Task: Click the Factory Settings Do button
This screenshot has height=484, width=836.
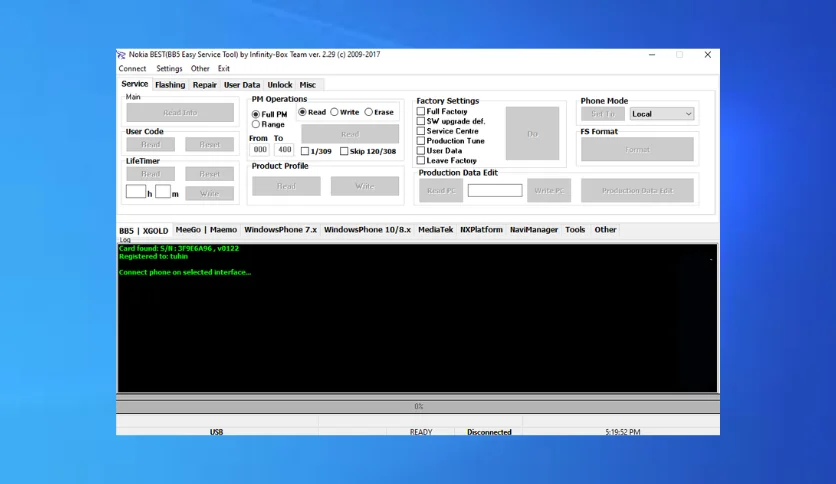Action: click(533, 134)
